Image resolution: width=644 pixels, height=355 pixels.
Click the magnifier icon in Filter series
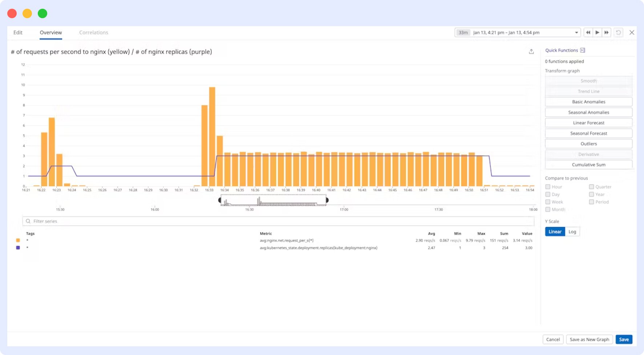click(x=28, y=221)
